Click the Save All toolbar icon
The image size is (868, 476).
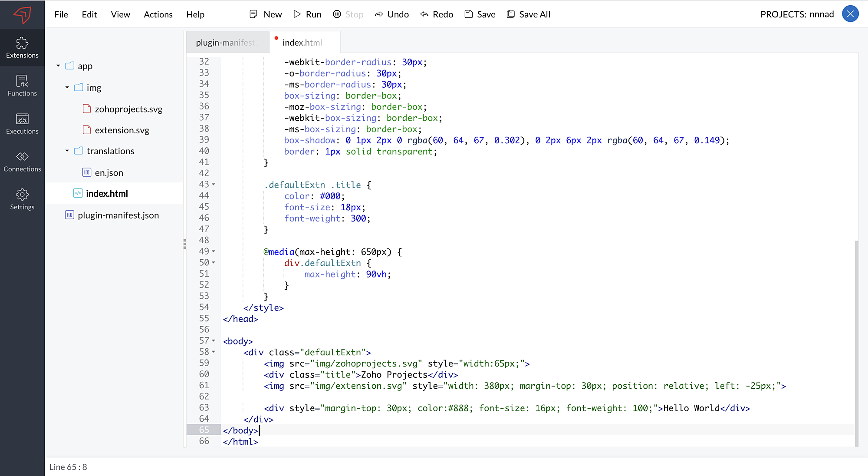pyautogui.click(x=511, y=14)
